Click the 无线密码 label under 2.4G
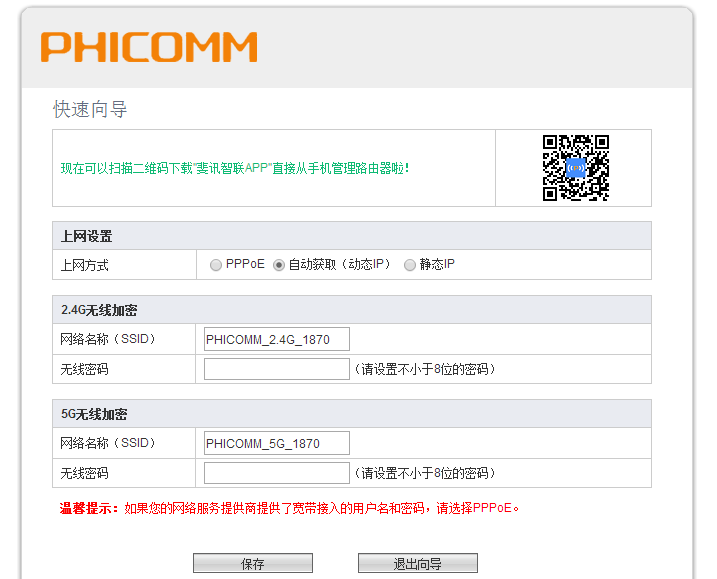This screenshot has width=717, height=579. [85, 369]
